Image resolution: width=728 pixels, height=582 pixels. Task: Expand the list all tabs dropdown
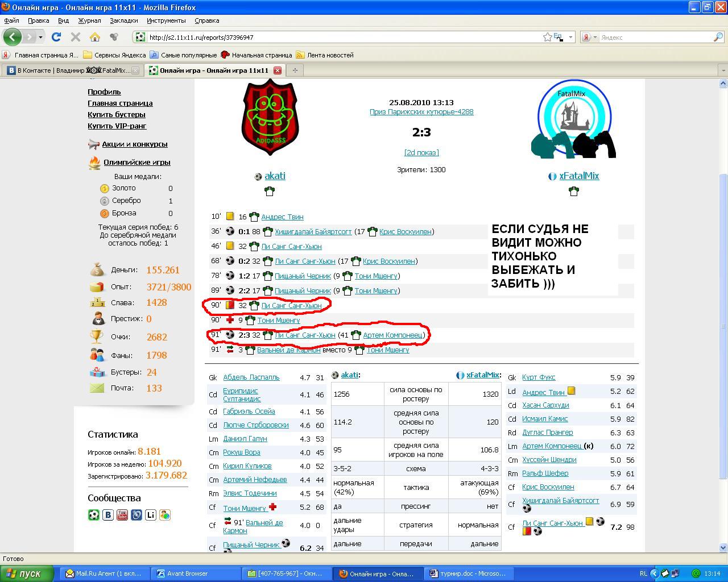(x=723, y=70)
